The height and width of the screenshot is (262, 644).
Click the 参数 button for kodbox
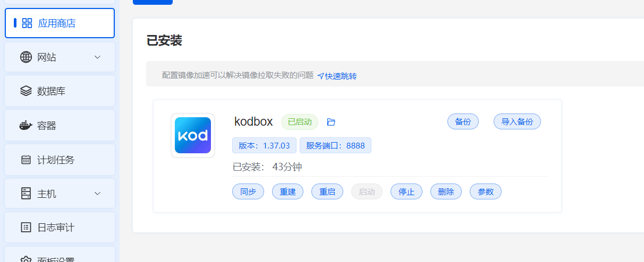click(x=486, y=191)
